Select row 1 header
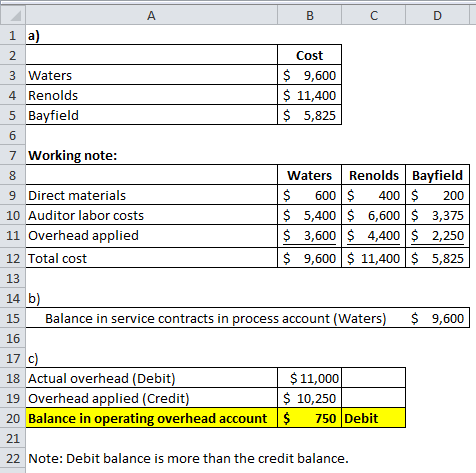 pyautogui.click(x=13, y=35)
